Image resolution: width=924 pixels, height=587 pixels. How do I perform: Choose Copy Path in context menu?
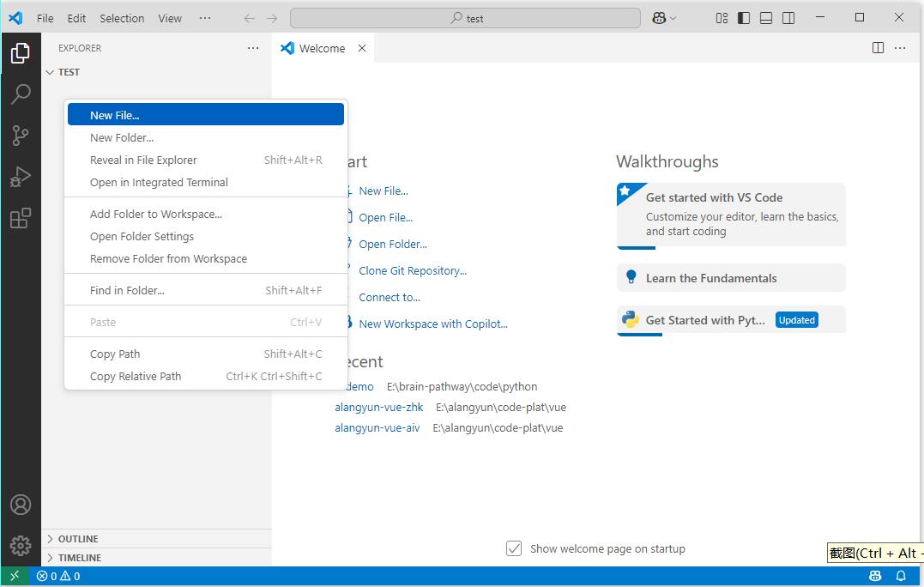(206, 354)
